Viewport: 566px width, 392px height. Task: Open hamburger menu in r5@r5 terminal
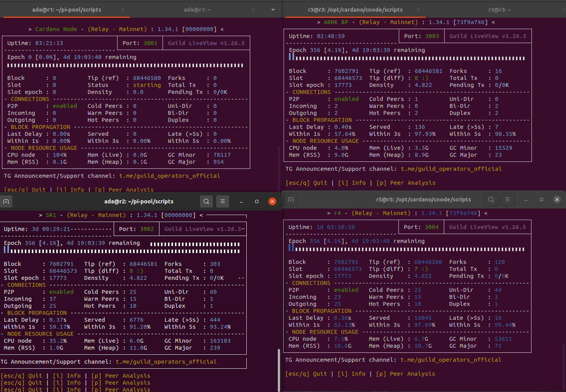(507, 199)
